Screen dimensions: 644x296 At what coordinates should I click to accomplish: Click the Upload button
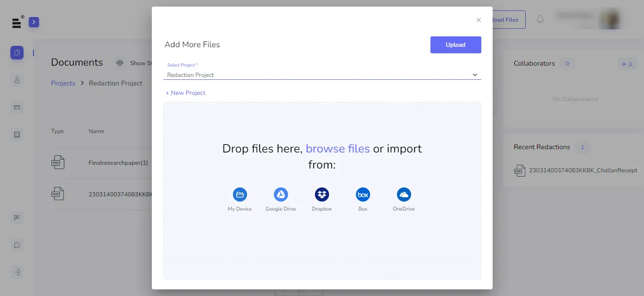pos(455,44)
